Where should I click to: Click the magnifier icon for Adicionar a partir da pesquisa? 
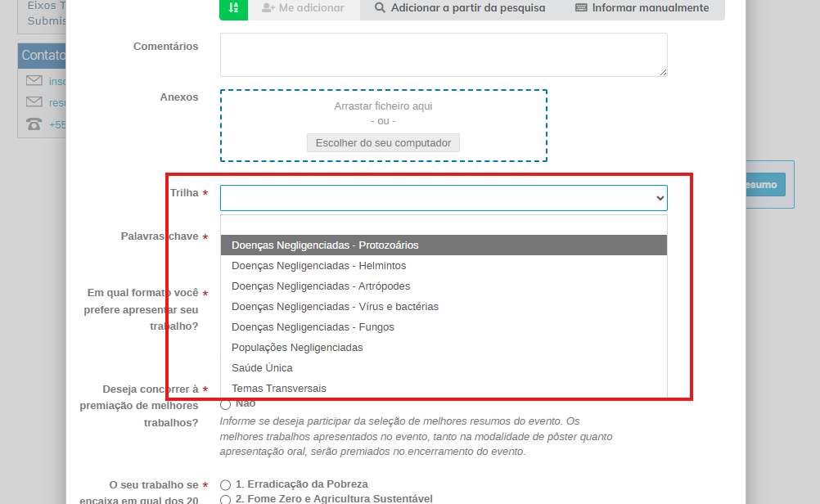coord(380,8)
